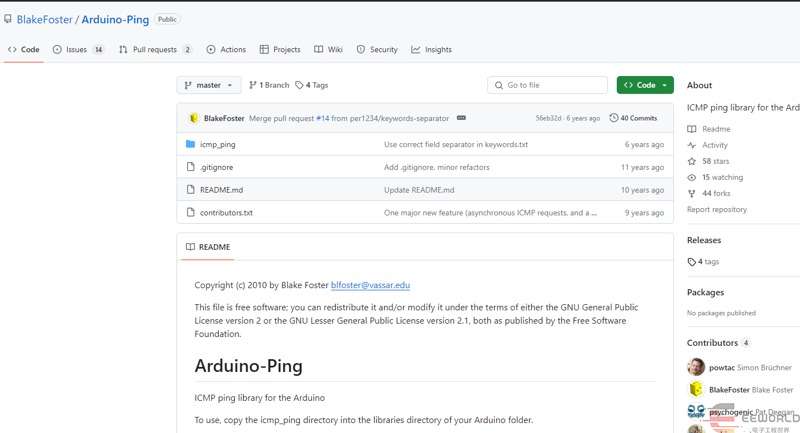Image resolution: width=800 pixels, height=433 pixels.
Task: Click the Go to file search field
Action: 548,86
